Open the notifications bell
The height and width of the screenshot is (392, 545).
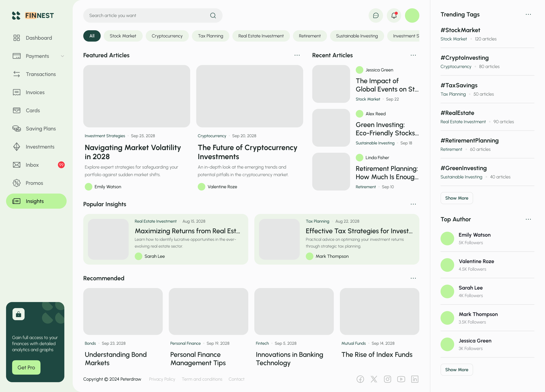point(394,16)
